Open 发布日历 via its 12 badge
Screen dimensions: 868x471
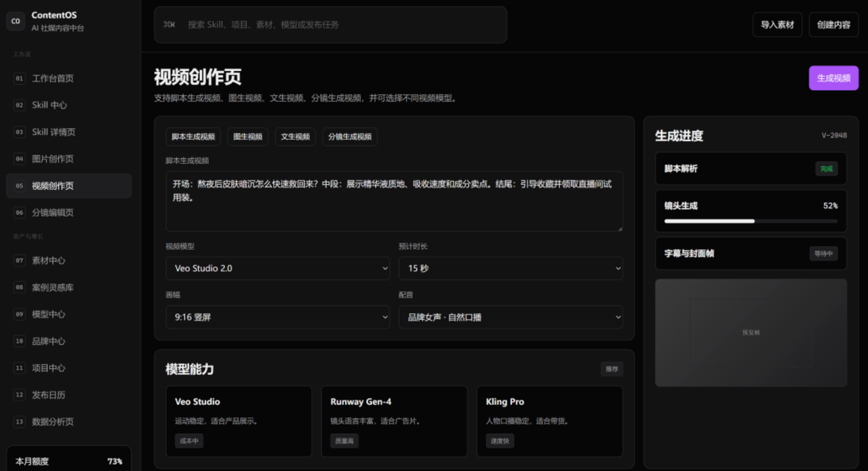click(x=19, y=394)
